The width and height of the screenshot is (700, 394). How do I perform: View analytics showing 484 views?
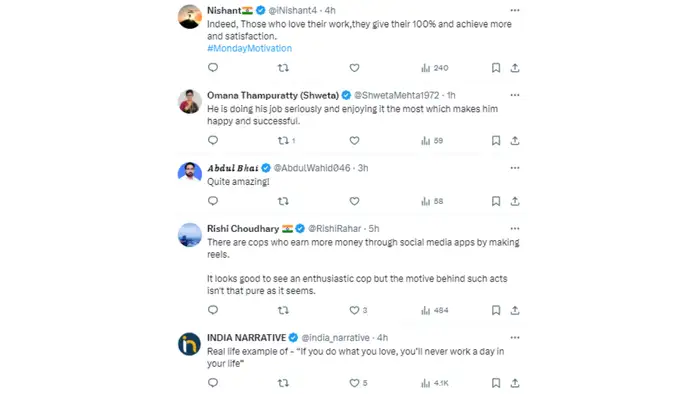(434, 310)
